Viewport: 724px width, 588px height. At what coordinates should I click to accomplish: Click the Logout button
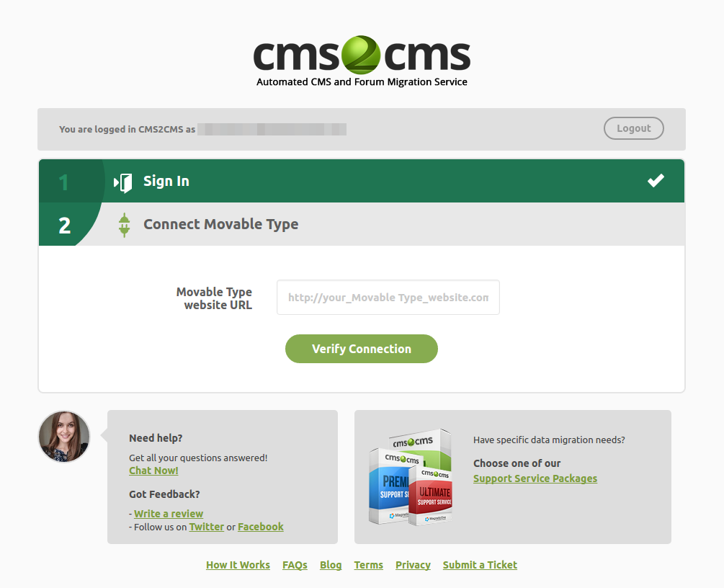click(633, 128)
